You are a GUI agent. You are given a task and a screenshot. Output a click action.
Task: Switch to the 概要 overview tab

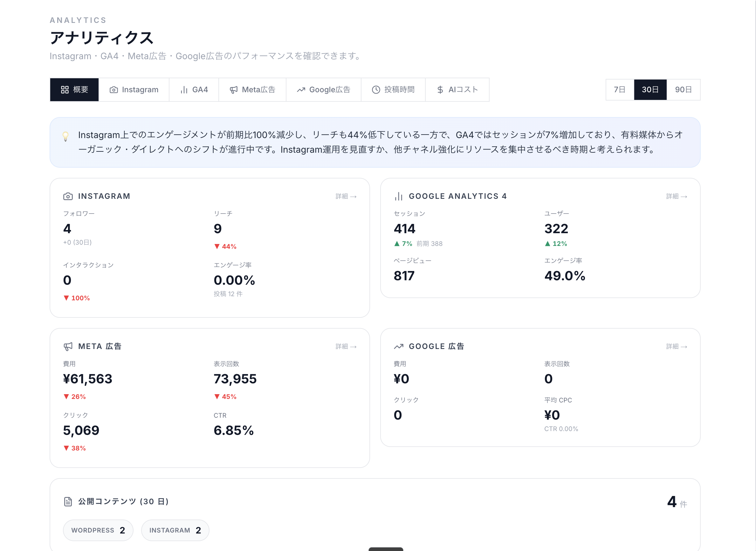pos(74,90)
